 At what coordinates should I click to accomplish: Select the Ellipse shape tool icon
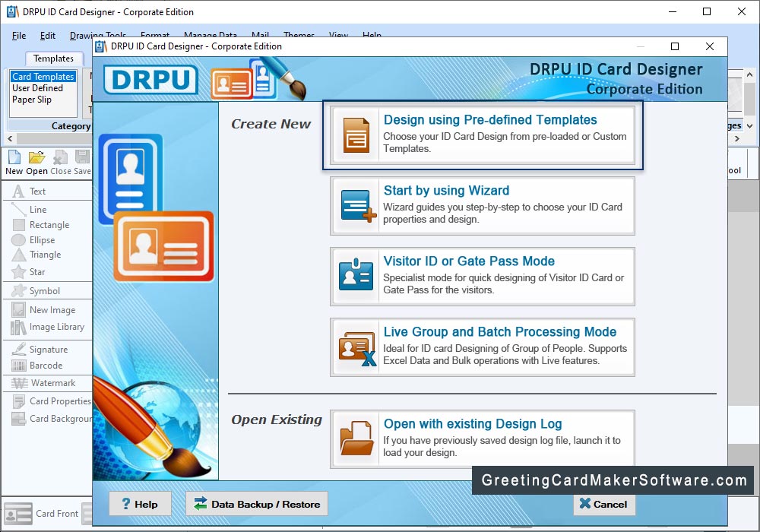pyautogui.click(x=18, y=240)
